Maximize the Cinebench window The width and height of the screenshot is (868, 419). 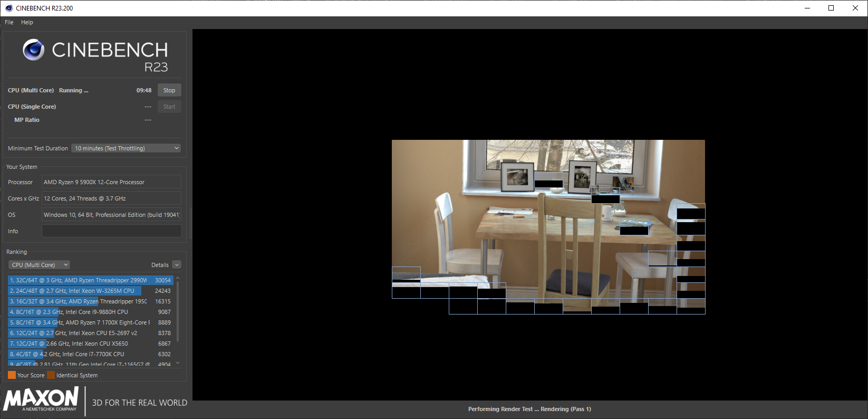point(831,8)
